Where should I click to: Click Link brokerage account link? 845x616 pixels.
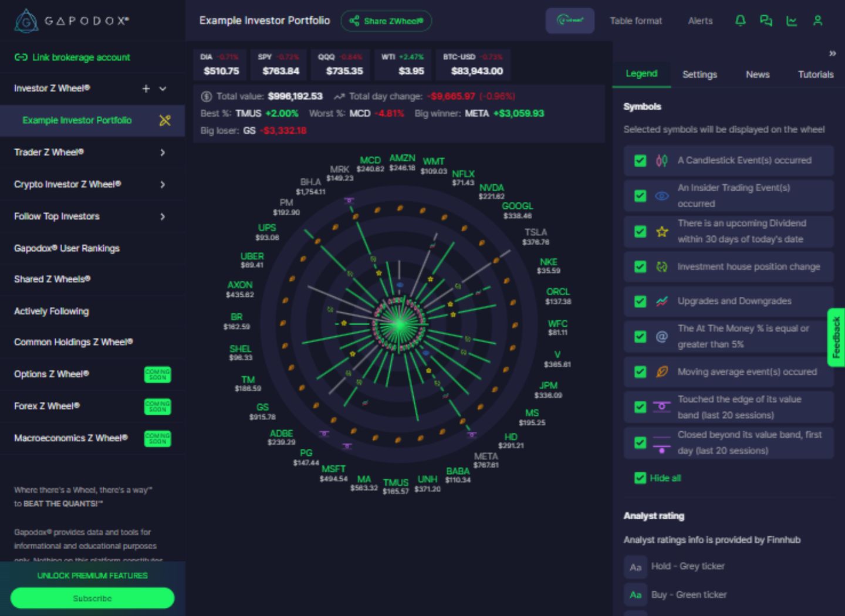coord(81,57)
